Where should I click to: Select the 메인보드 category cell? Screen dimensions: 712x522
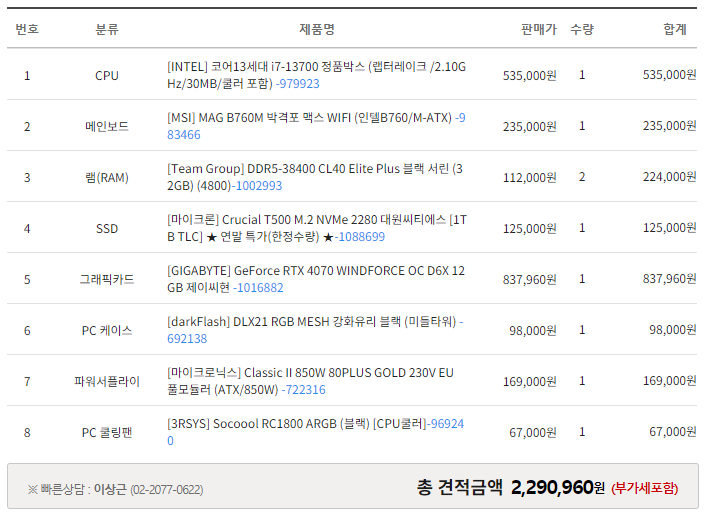(x=107, y=126)
